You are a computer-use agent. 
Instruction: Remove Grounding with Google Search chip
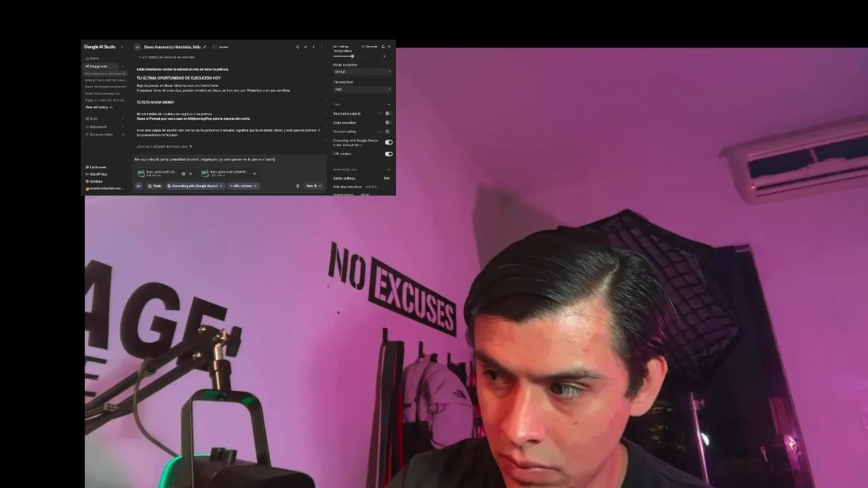tap(220, 186)
